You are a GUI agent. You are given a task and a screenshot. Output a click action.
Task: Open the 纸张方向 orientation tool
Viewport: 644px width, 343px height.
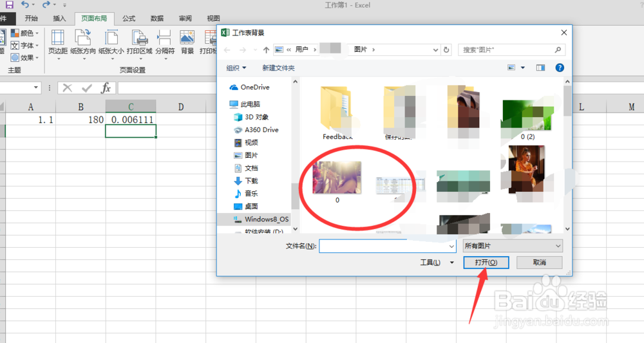[83, 44]
